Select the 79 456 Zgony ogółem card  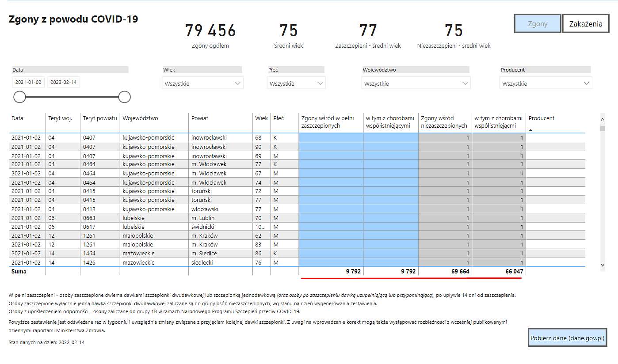click(210, 35)
